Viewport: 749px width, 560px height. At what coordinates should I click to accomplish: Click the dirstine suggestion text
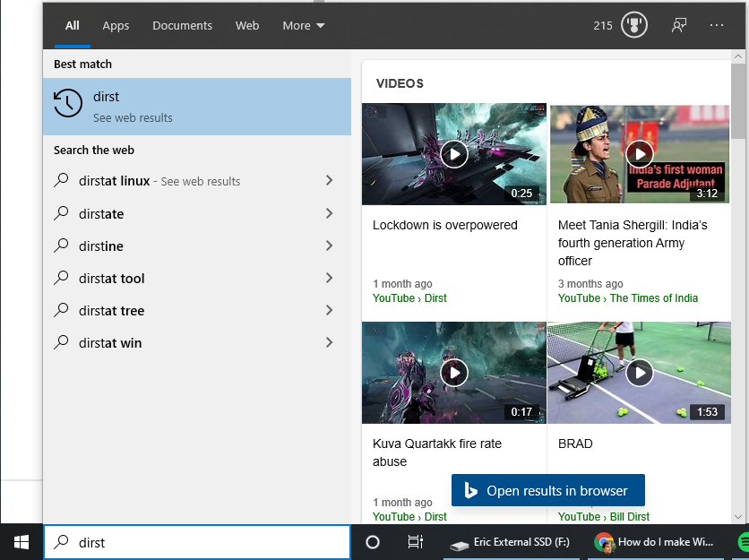click(100, 246)
